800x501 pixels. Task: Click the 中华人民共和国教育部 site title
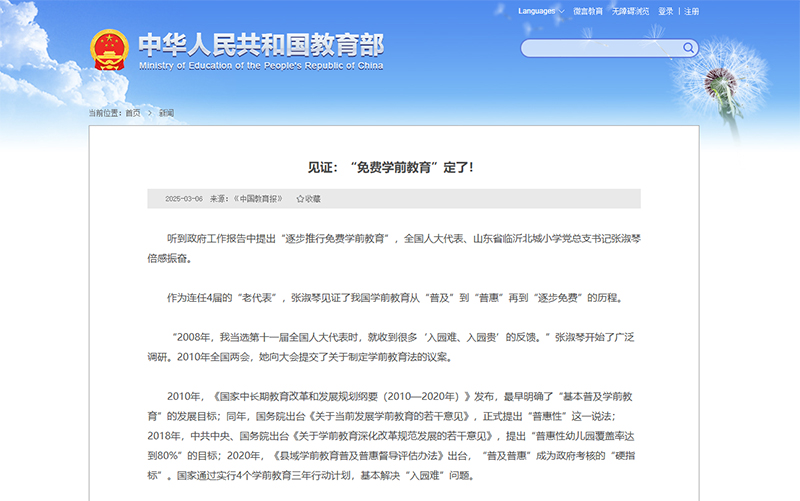[259, 44]
